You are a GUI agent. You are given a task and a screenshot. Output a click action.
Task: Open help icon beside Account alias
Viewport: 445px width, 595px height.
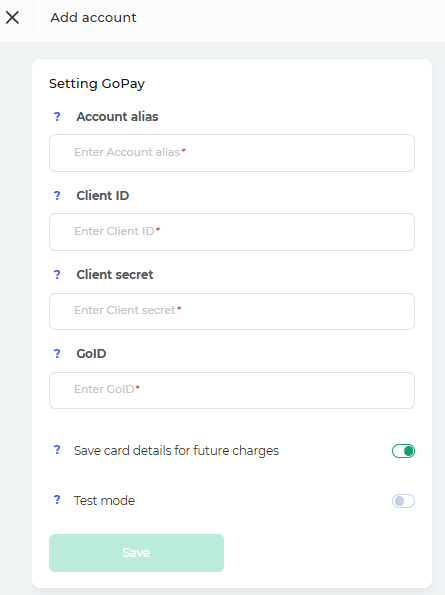coord(57,116)
